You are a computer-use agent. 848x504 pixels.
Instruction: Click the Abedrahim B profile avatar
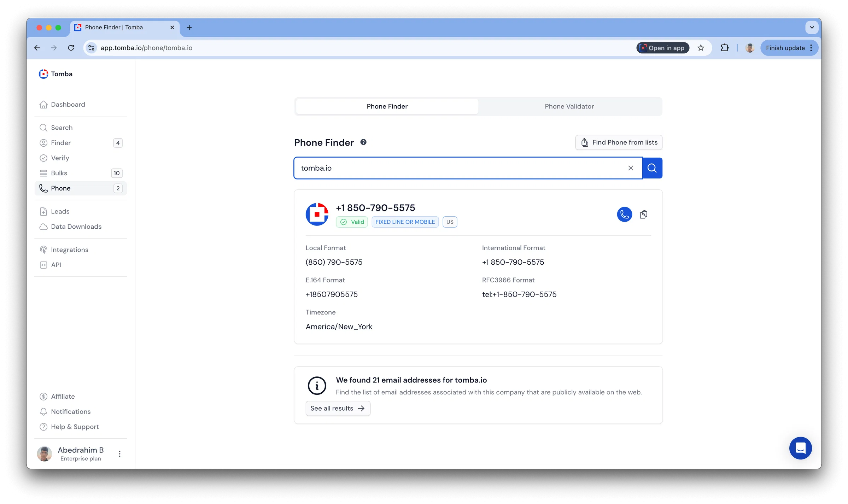(x=45, y=454)
